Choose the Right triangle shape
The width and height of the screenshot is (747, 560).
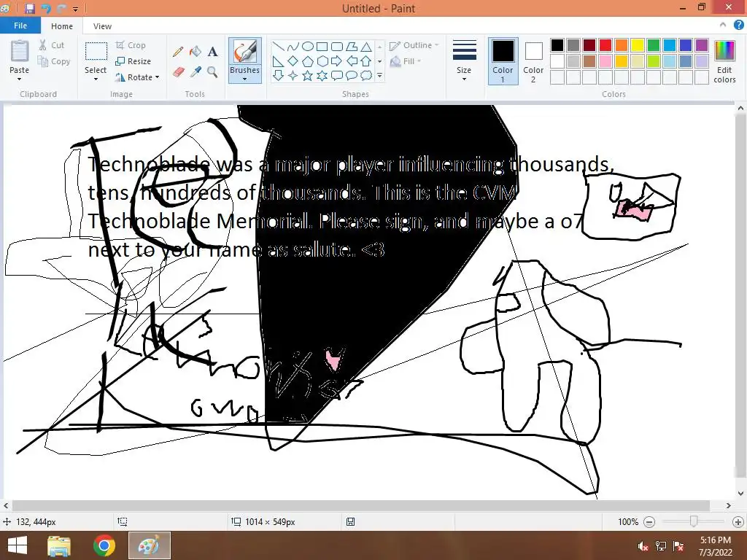[x=278, y=61]
